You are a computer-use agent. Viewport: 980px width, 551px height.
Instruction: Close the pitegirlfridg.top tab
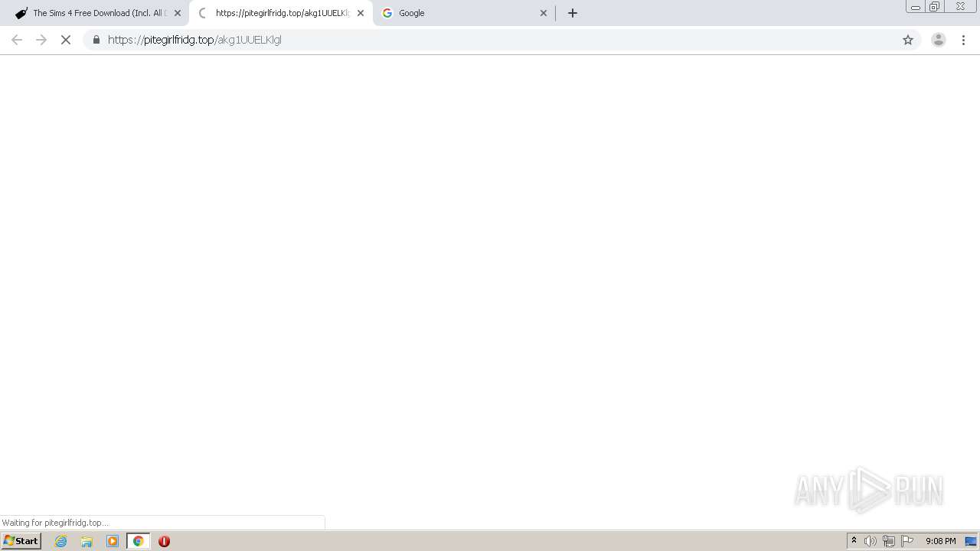(361, 13)
